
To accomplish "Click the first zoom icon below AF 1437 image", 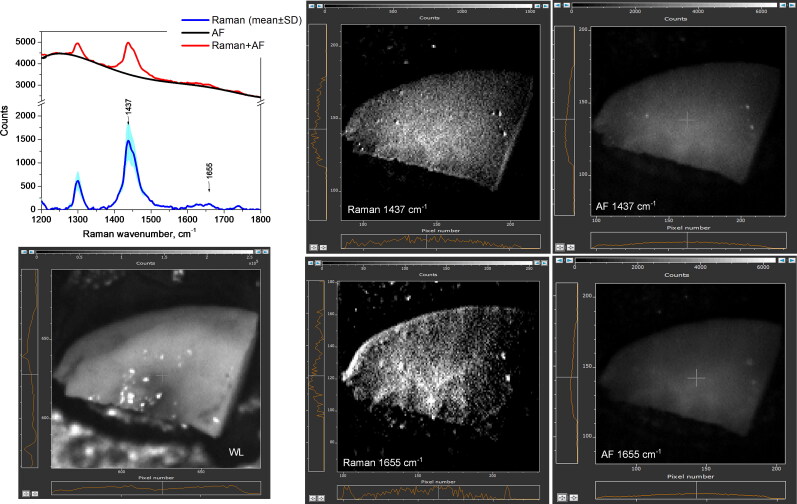I will pos(560,247).
